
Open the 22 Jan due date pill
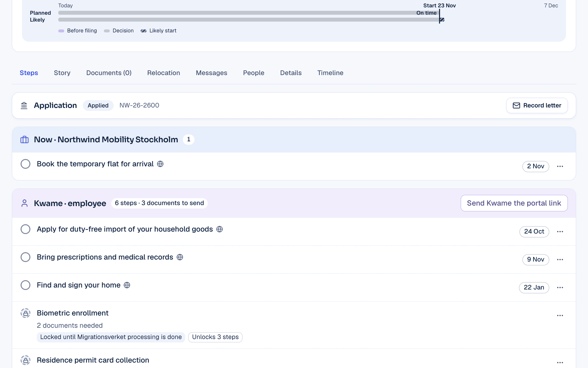pos(534,288)
